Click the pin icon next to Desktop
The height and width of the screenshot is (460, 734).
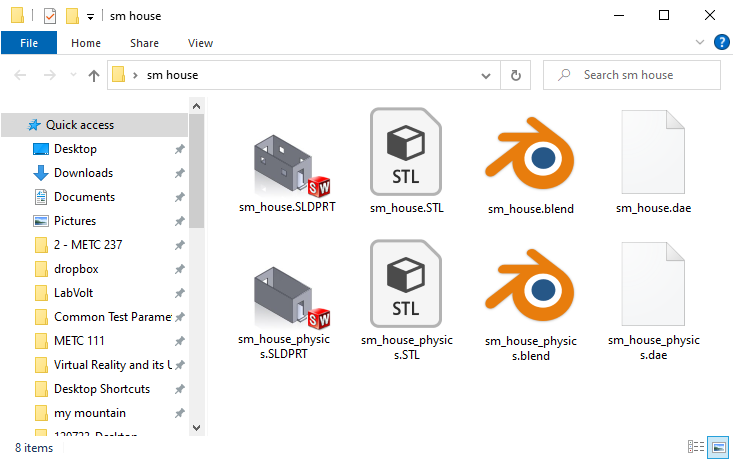click(179, 149)
